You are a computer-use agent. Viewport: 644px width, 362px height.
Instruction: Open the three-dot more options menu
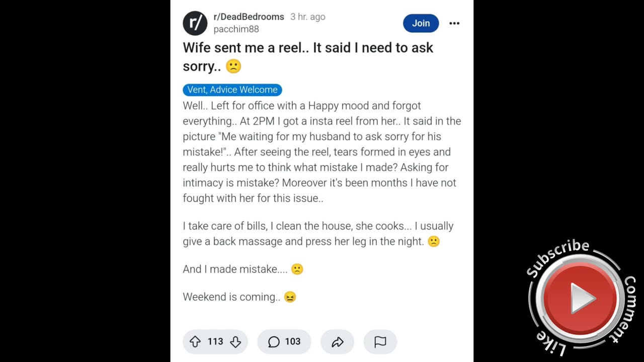(x=454, y=23)
